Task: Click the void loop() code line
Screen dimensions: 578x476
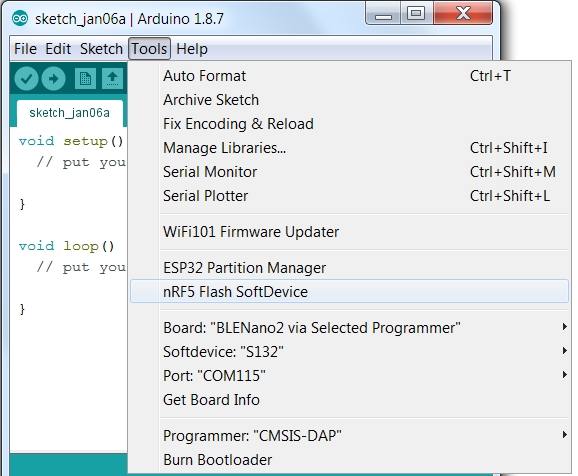Action: [67, 246]
